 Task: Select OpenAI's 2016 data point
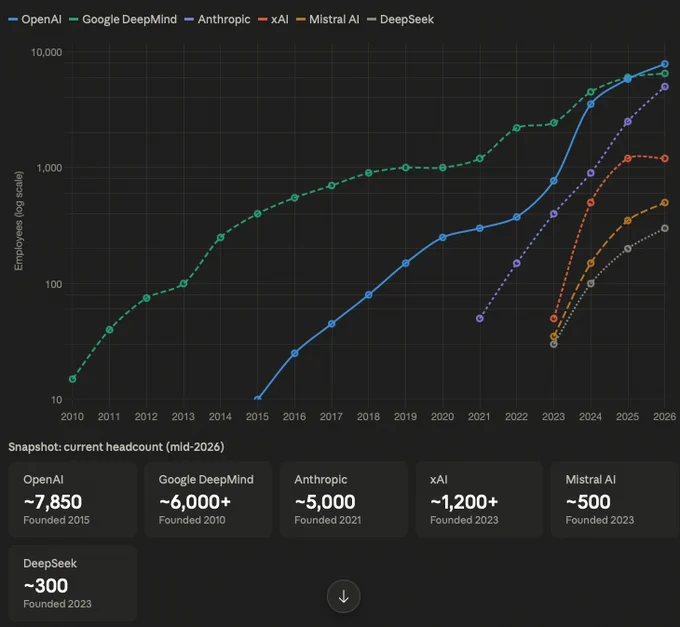click(x=294, y=353)
